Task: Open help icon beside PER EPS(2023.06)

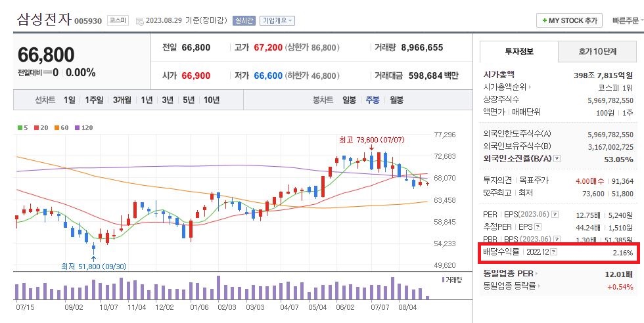Action: (555, 214)
